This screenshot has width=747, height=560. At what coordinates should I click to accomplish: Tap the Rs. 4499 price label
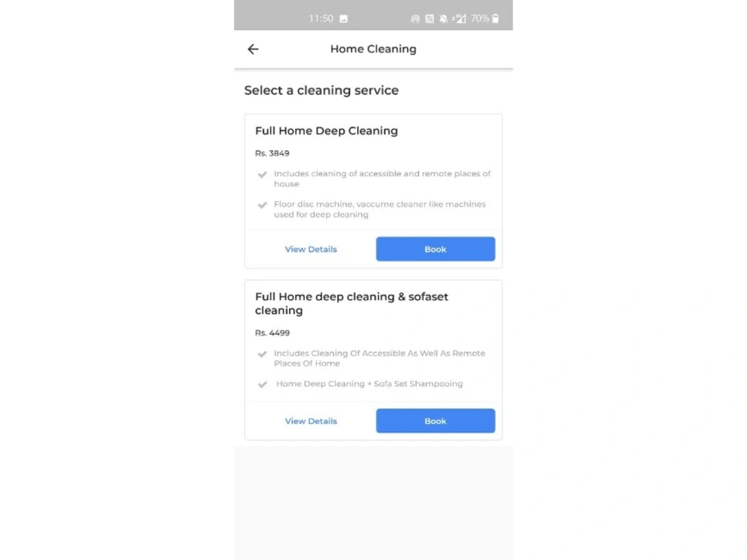point(273,333)
